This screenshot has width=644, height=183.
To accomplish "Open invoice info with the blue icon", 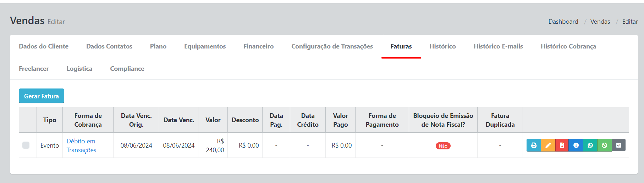I will coord(576,145).
